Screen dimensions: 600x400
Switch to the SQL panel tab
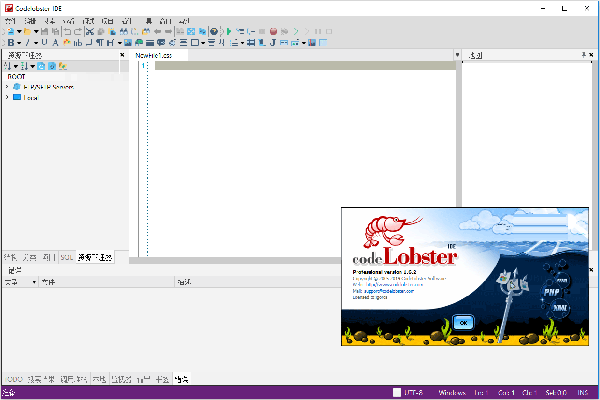(67, 257)
